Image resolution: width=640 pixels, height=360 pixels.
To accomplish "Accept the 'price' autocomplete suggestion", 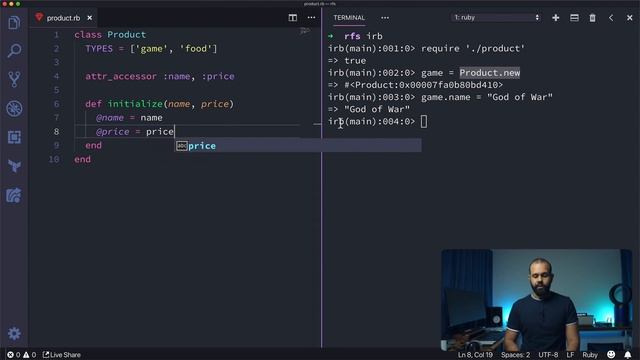I will [x=298, y=146].
